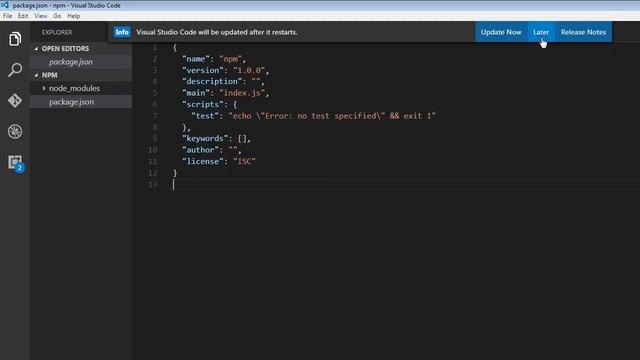
Task: Click the update notification message text
Action: click(x=217, y=32)
